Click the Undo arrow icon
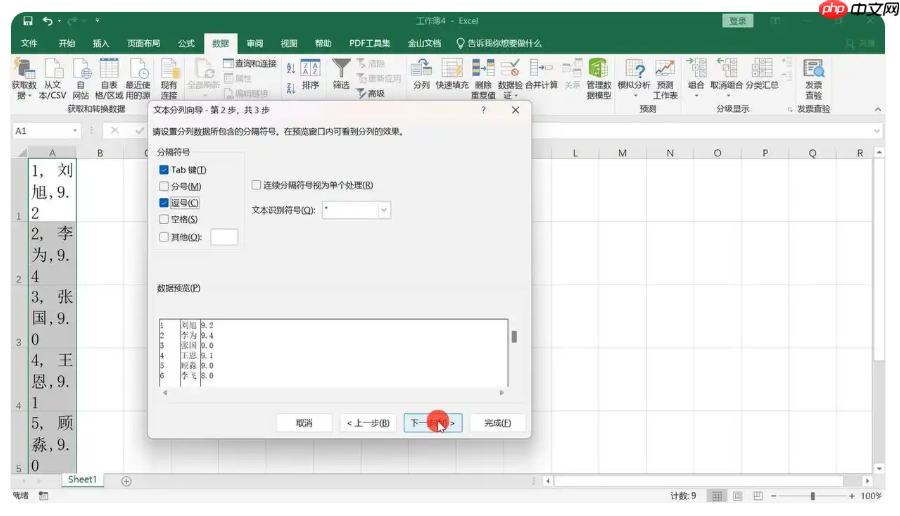Image resolution: width=900 pixels, height=516 pixels. pos(48,21)
